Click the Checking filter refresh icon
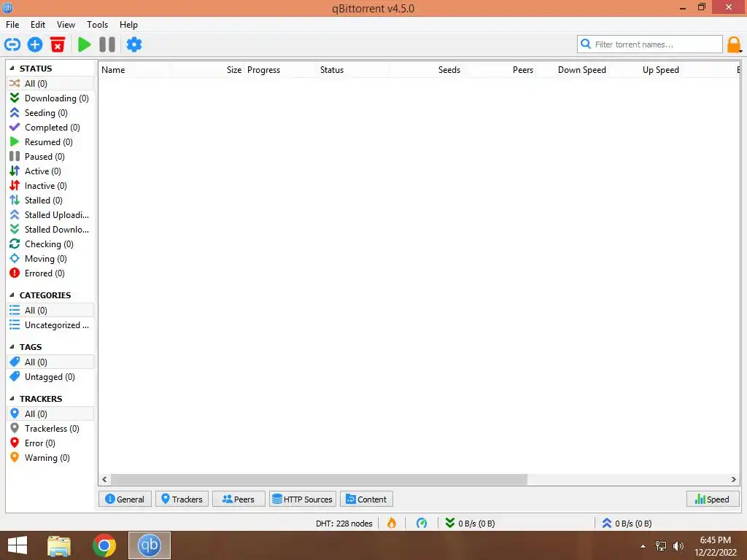 point(15,244)
